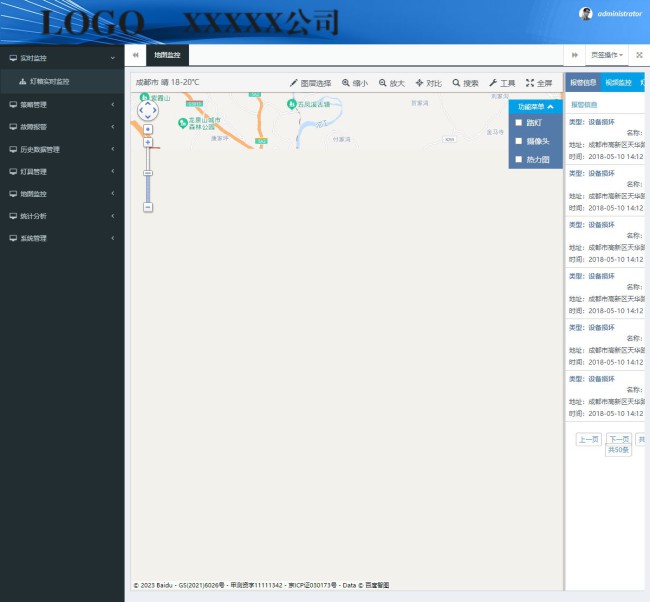Image resolution: width=650 pixels, height=602 pixels.
Task: Go to the 上一页 previous page
Action: click(x=589, y=439)
